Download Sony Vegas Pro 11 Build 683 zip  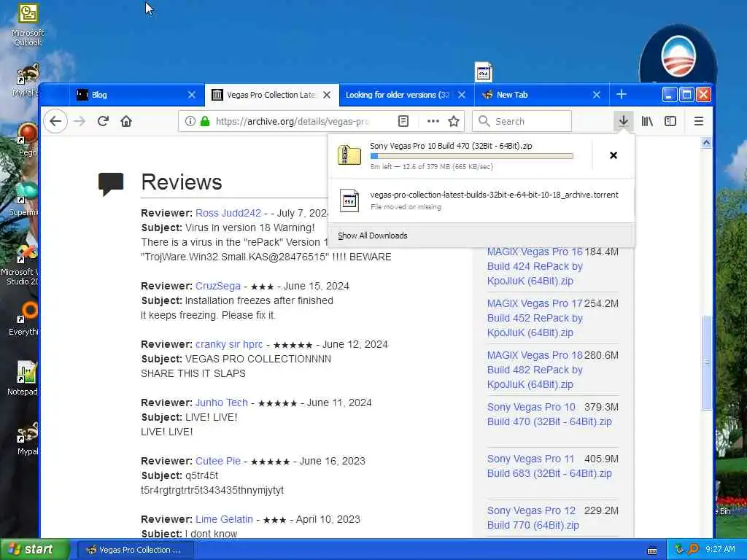point(549,466)
